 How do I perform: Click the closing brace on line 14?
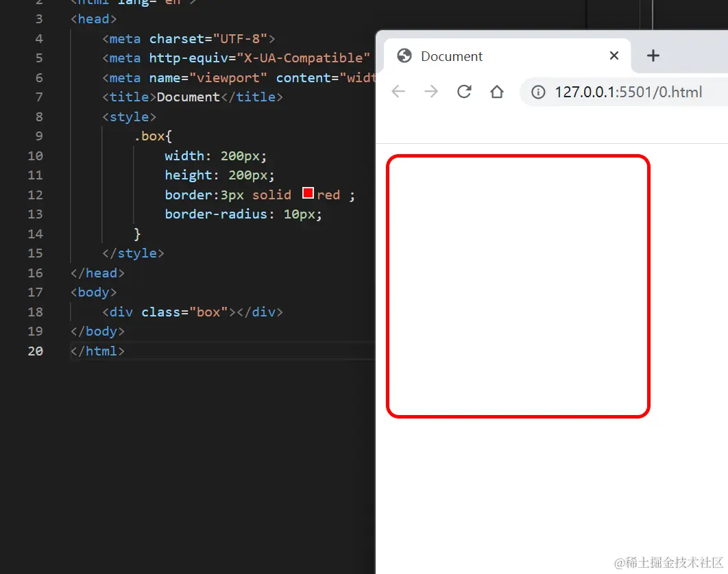click(137, 234)
